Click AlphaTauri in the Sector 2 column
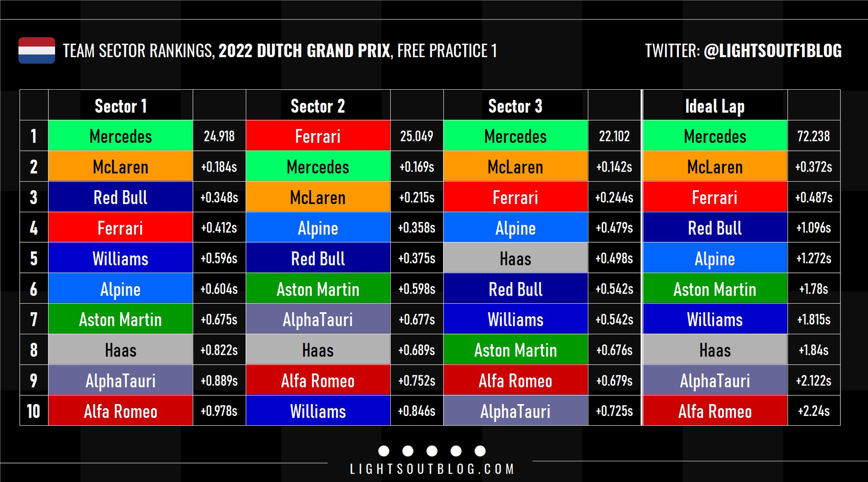The image size is (868, 482). click(318, 319)
